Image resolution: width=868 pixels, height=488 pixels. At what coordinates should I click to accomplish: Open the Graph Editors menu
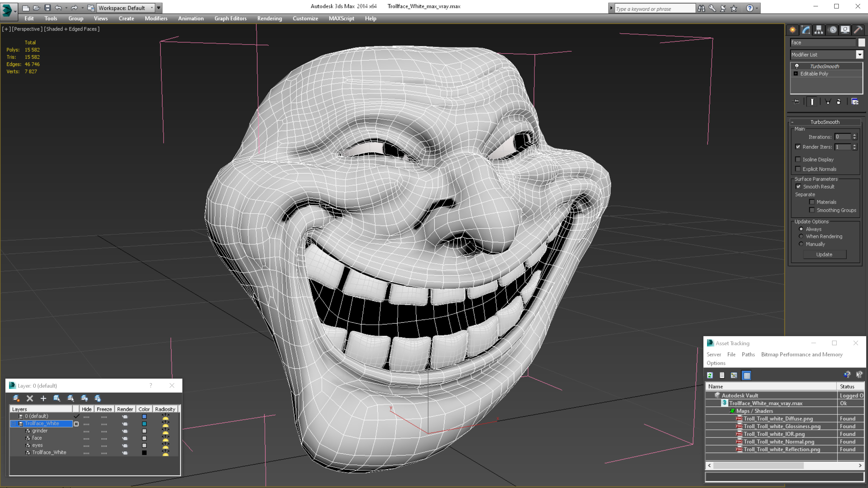pyautogui.click(x=231, y=18)
